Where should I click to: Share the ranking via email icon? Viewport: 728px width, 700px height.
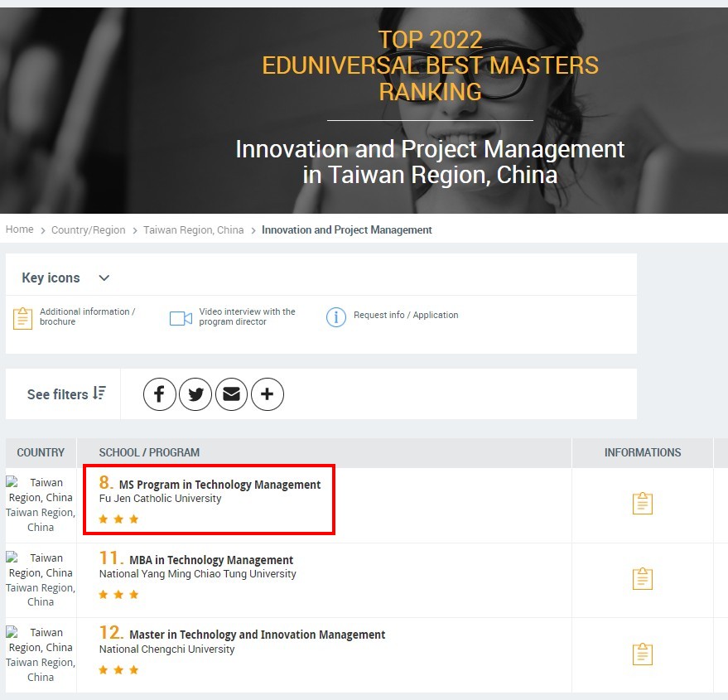pos(231,394)
